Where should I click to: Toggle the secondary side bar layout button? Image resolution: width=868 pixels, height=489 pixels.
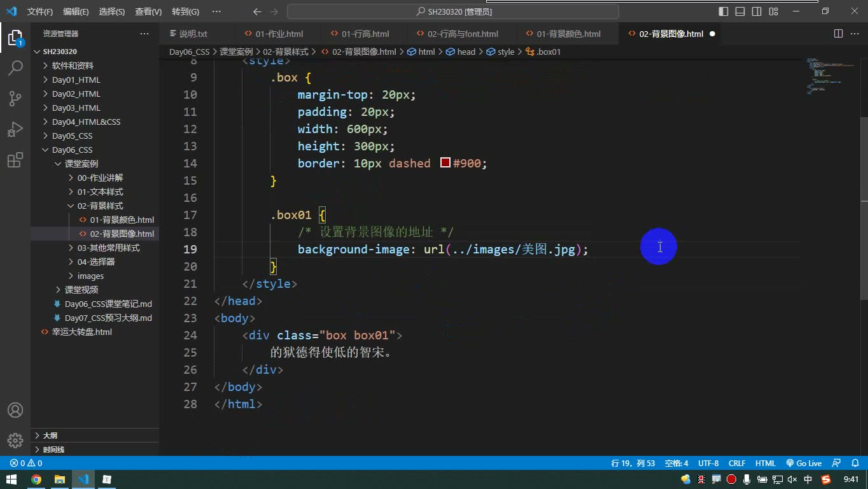pos(757,11)
